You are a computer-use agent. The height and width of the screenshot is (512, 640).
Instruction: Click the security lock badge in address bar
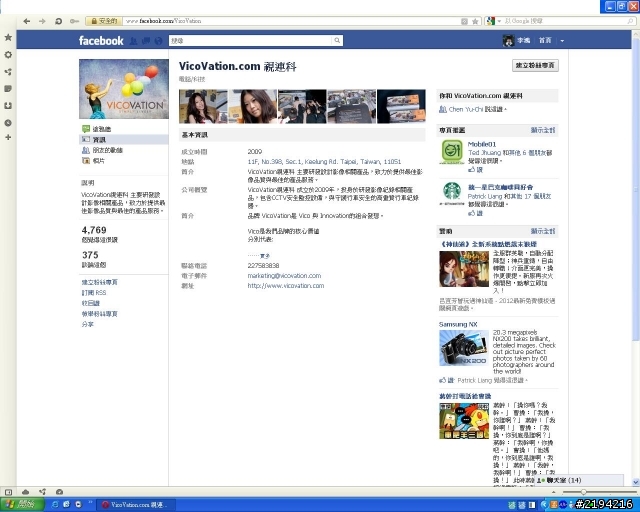point(104,21)
